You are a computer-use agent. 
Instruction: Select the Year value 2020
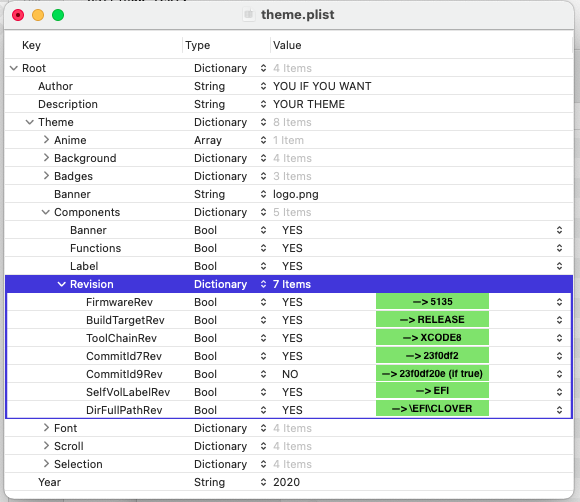286,482
